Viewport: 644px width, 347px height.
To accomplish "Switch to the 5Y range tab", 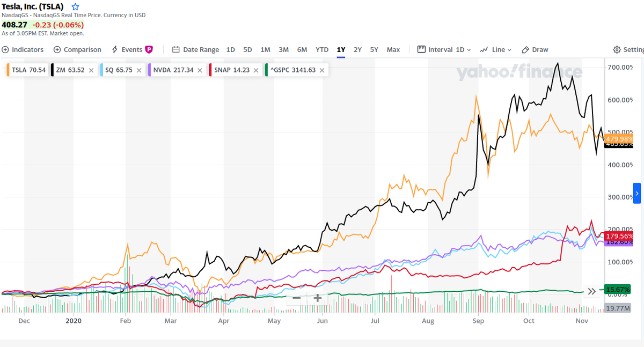I will pos(374,49).
